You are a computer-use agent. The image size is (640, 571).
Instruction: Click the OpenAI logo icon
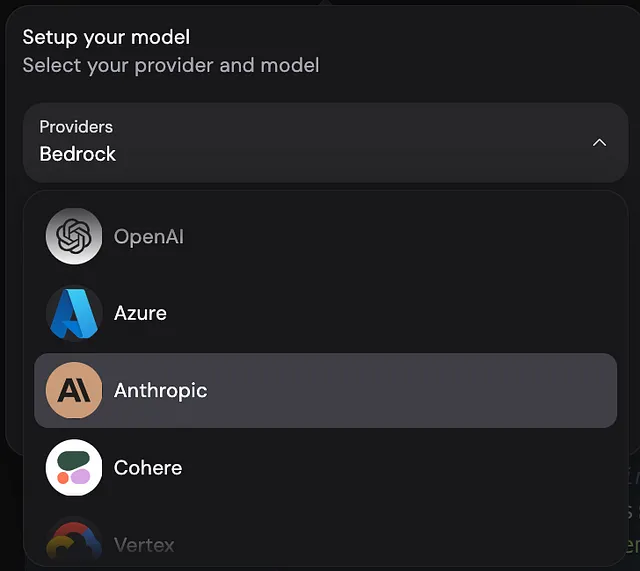click(x=74, y=236)
